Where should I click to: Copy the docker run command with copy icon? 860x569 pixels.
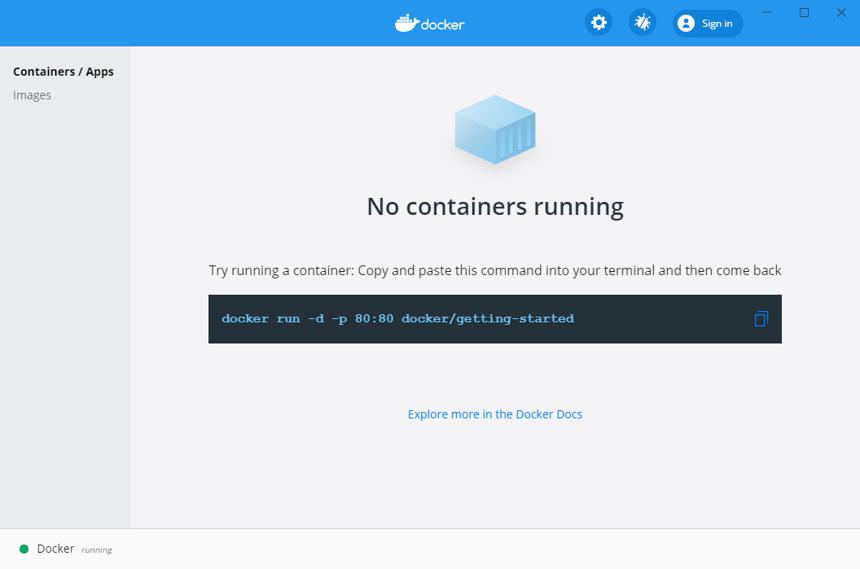761,319
